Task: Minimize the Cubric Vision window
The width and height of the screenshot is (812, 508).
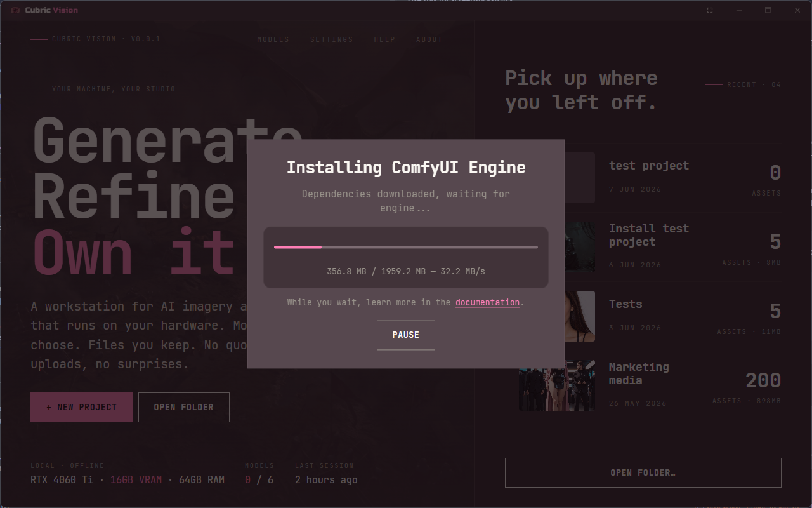Action: point(739,10)
